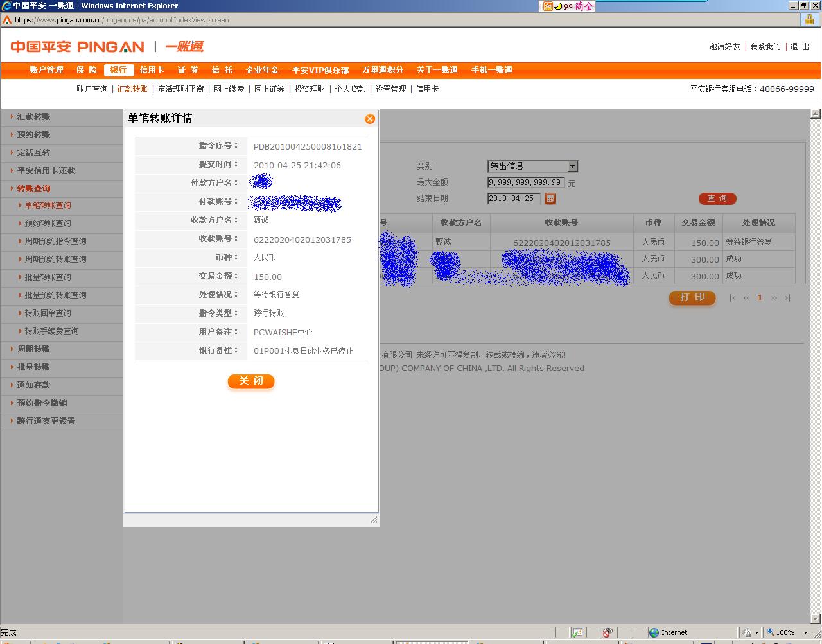This screenshot has width=822, height=644.
Task: Open the end date calendar picker icon
Action: click(550, 198)
